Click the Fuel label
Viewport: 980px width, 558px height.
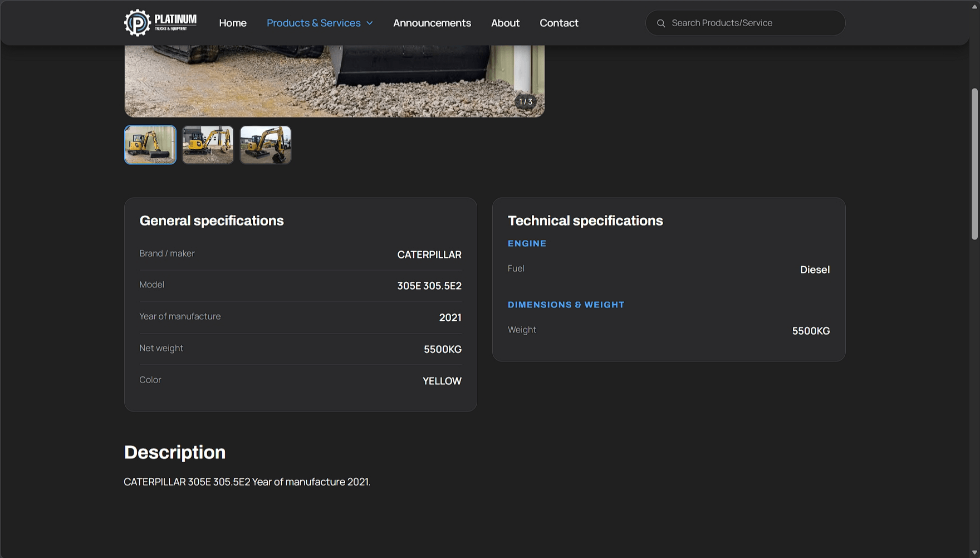coord(516,268)
